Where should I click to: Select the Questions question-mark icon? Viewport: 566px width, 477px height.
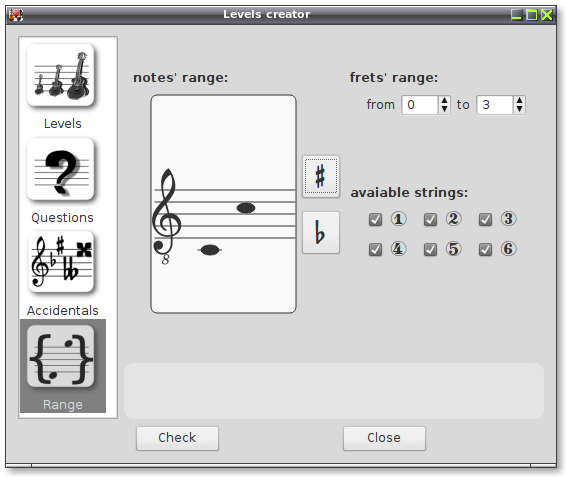(x=61, y=169)
